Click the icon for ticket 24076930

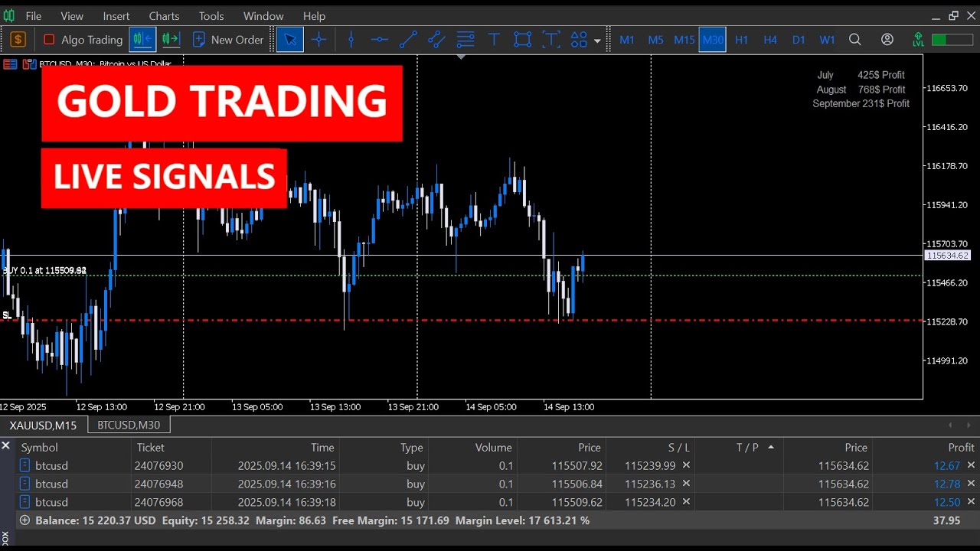coord(24,465)
